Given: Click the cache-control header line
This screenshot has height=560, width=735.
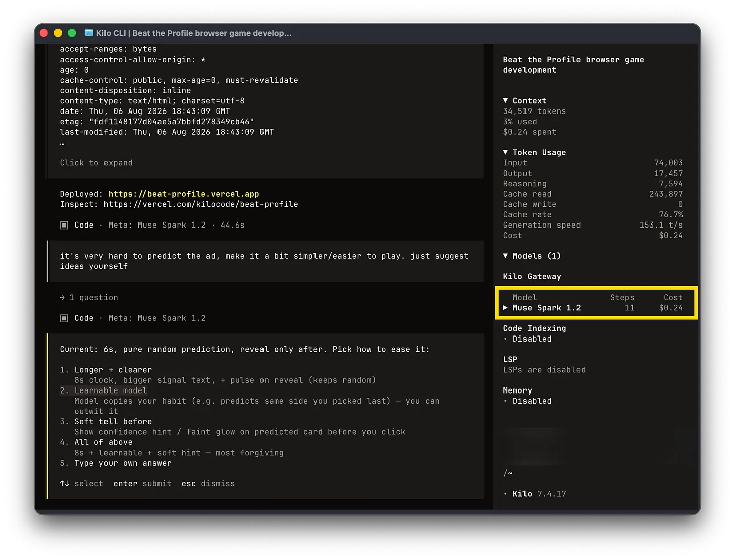Looking at the screenshot, I should coord(179,80).
